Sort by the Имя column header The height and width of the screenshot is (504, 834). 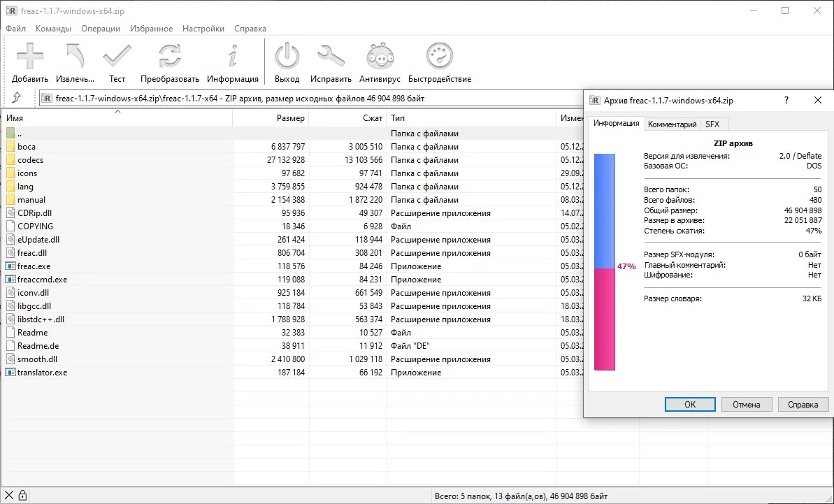click(117, 118)
